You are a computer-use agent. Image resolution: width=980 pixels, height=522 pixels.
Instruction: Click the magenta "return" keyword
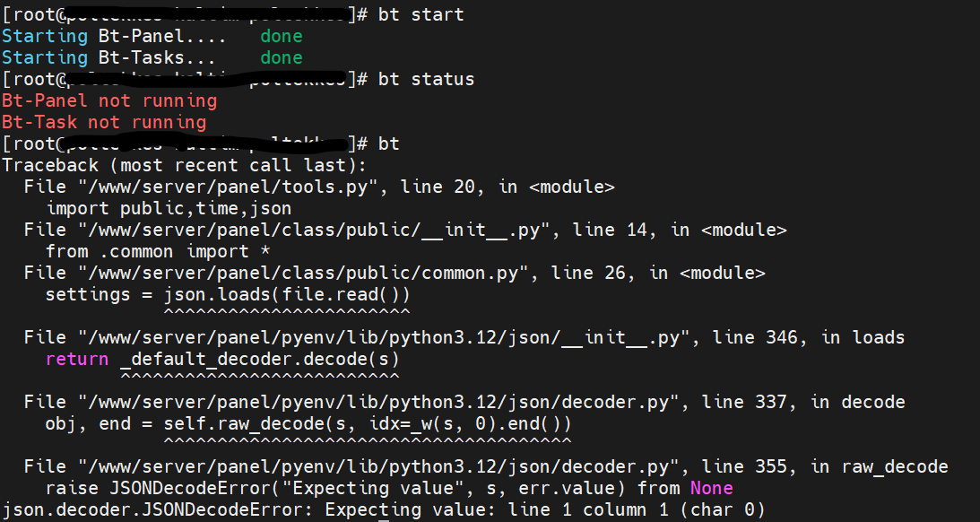pyautogui.click(x=76, y=359)
